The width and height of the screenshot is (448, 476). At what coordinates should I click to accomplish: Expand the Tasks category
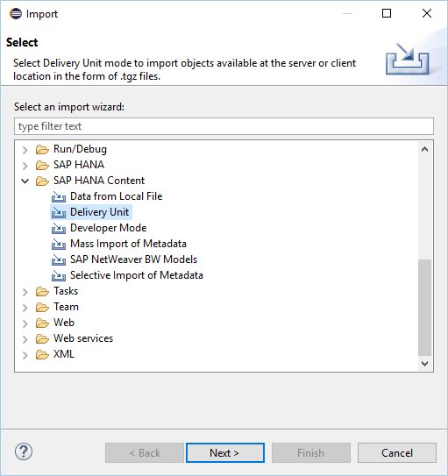point(25,292)
